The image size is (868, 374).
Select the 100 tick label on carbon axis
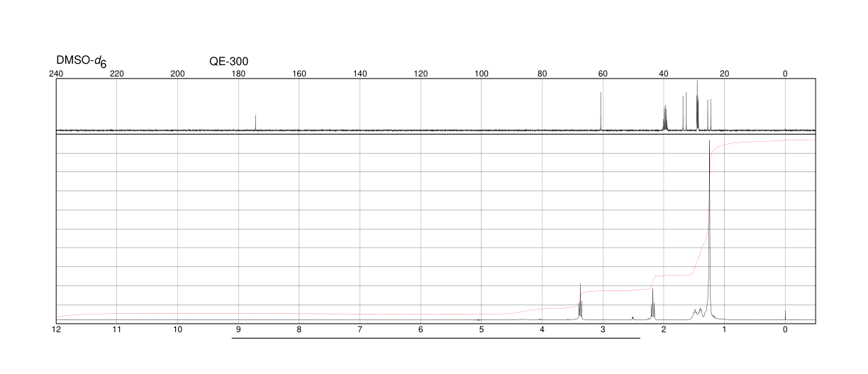pyautogui.click(x=482, y=74)
